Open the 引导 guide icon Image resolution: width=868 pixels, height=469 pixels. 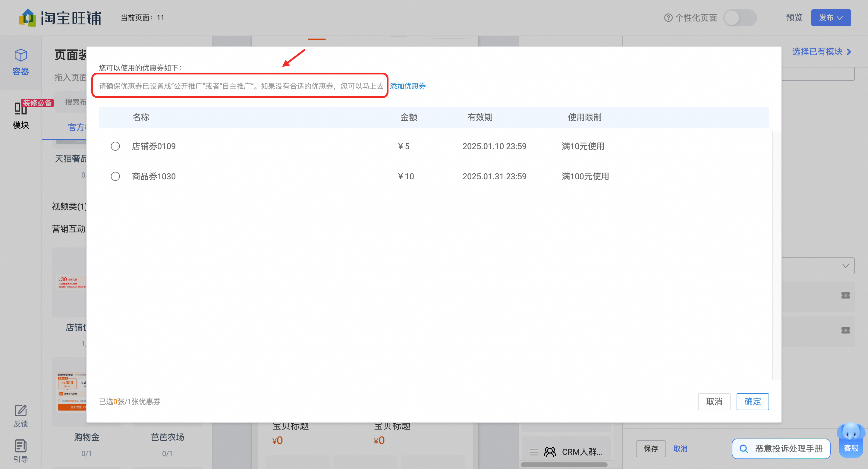point(20,445)
